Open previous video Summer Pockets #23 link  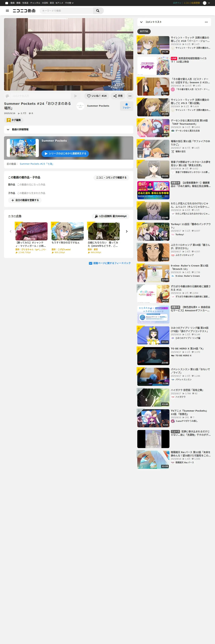[37, 164]
